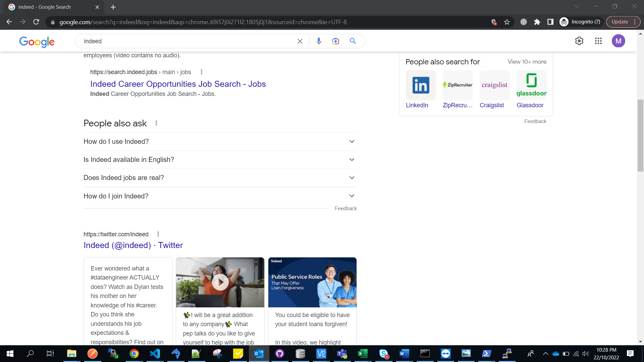Open a new browser tab
Image resolution: width=644 pixels, height=362 pixels.
click(113, 7)
